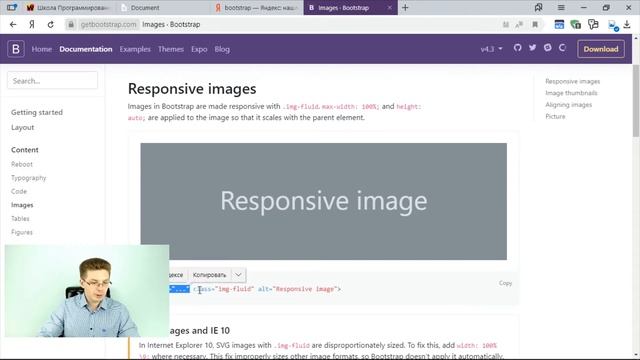The height and width of the screenshot is (360, 640).
Task: Copy the code snippet with Copy
Action: click(505, 283)
